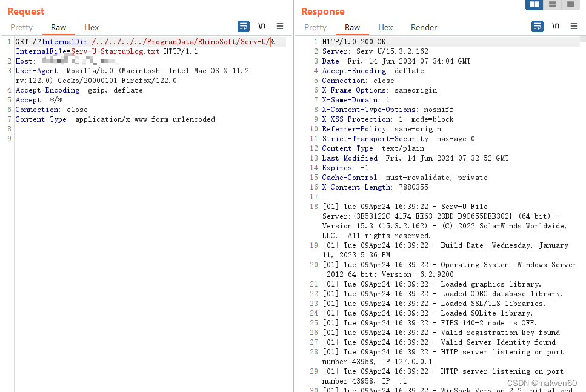Select side-by-side layout icon
Viewport: 586px width, 392px height.
pyautogui.click(x=534, y=4)
